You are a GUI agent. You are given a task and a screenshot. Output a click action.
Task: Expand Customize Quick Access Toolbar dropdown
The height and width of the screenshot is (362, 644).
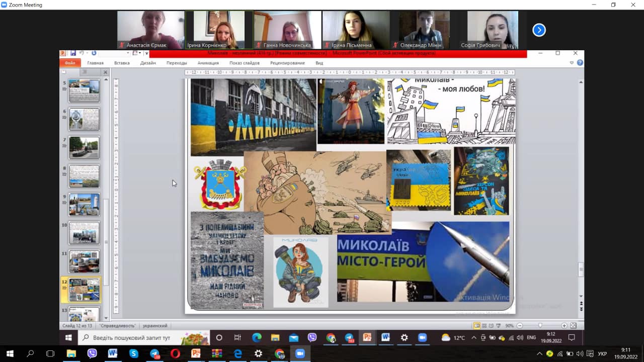click(x=146, y=53)
